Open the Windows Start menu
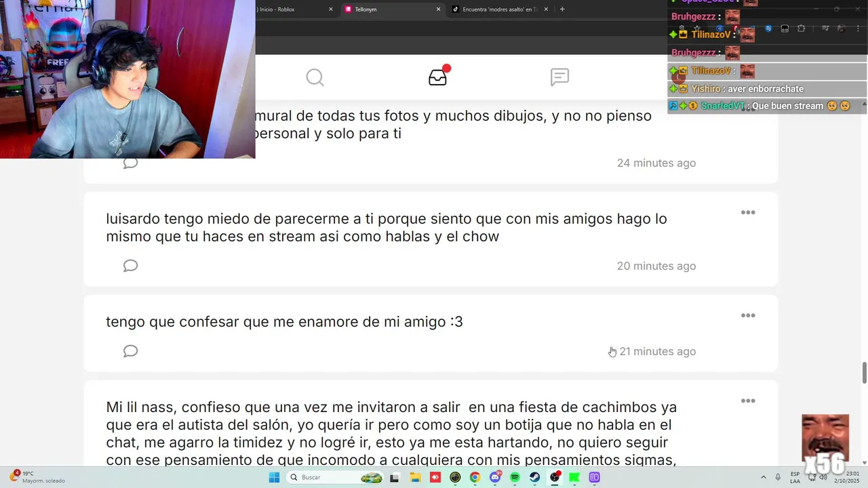 click(x=274, y=477)
